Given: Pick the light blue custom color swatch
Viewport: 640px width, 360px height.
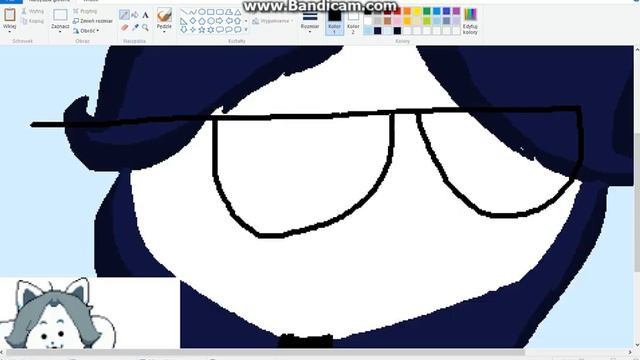Looking at the screenshot, I should coord(368,31).
